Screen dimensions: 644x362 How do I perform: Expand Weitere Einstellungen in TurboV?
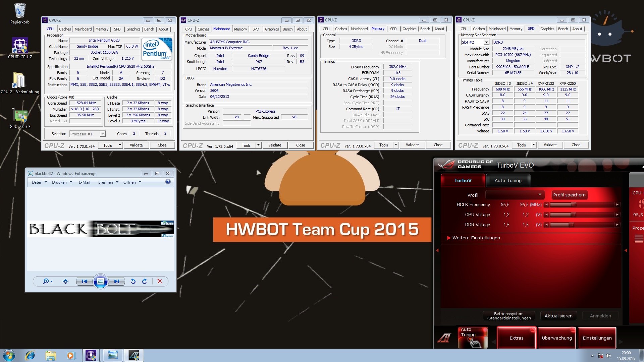473,238
